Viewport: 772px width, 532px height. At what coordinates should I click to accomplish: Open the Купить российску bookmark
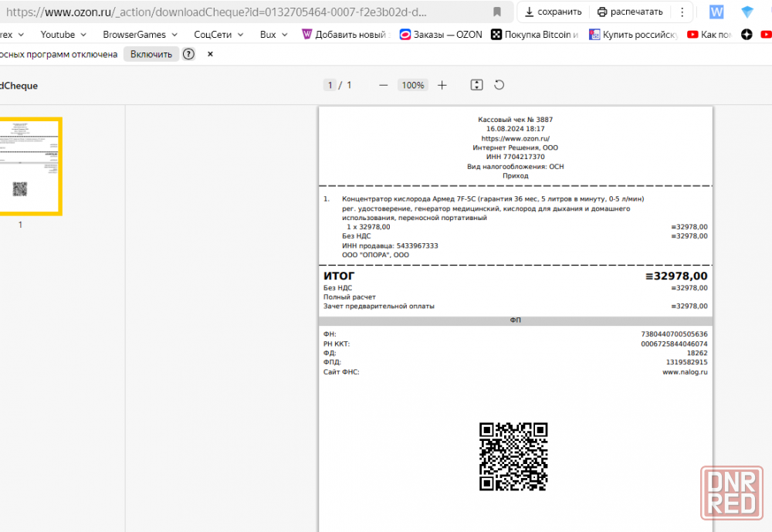pyautogui.click(x=634, y=35)
